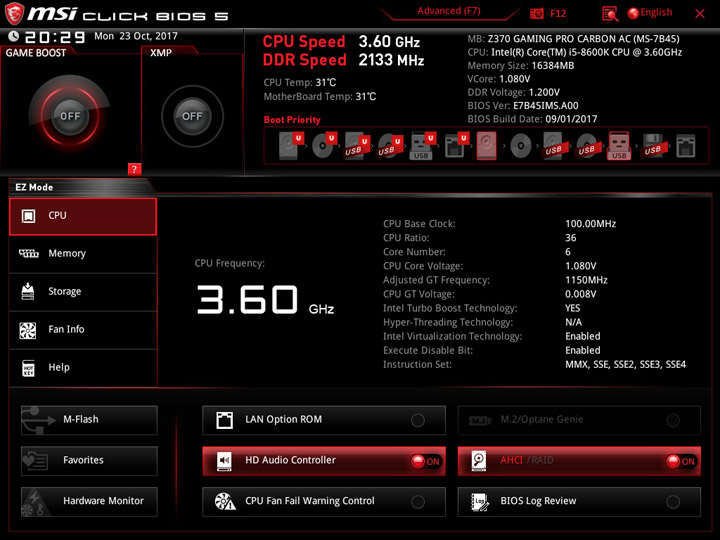
Task: Click the F12 screenshot label
Action: point(558,13)
